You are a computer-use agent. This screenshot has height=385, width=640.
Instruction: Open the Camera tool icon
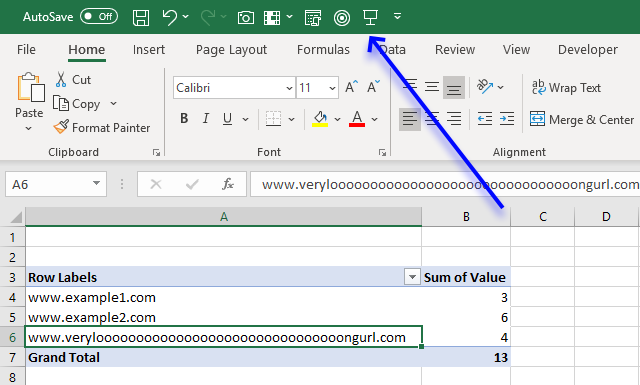coord(246,17)
